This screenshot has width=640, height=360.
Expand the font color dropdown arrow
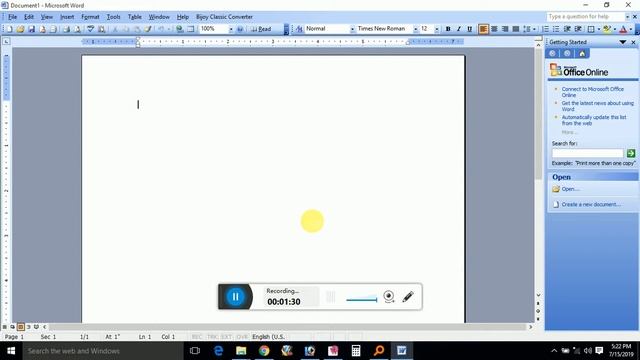click(631, 29)
